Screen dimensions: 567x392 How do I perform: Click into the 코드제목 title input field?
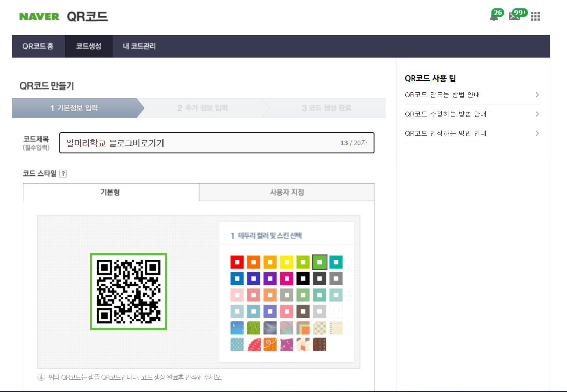[217, 143]
